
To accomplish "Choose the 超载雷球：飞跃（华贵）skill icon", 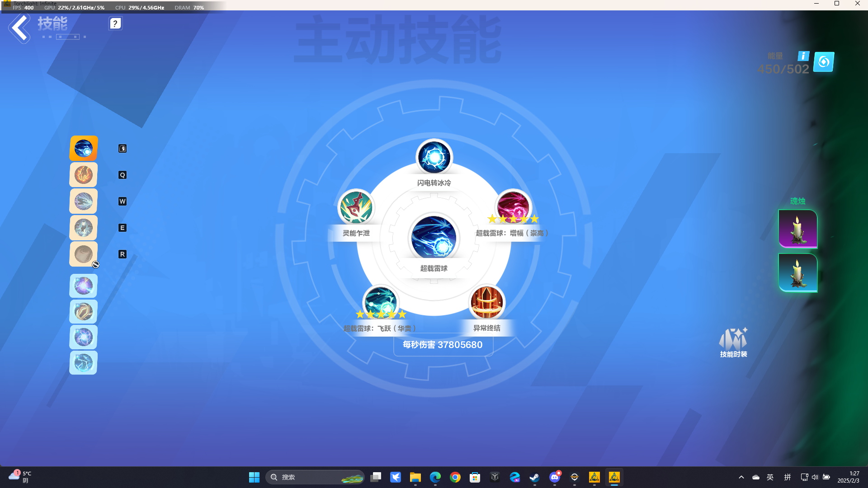I will [x=381, y=302].
